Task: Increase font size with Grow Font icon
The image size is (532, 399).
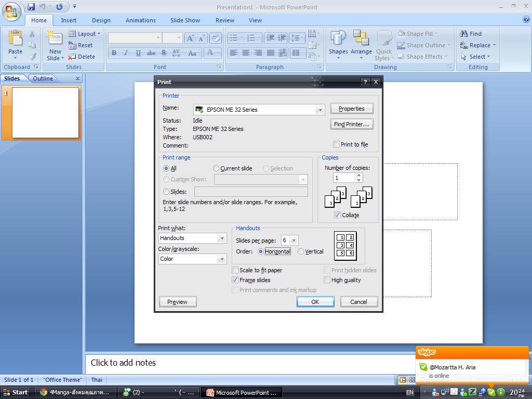Action: (190, 38)
